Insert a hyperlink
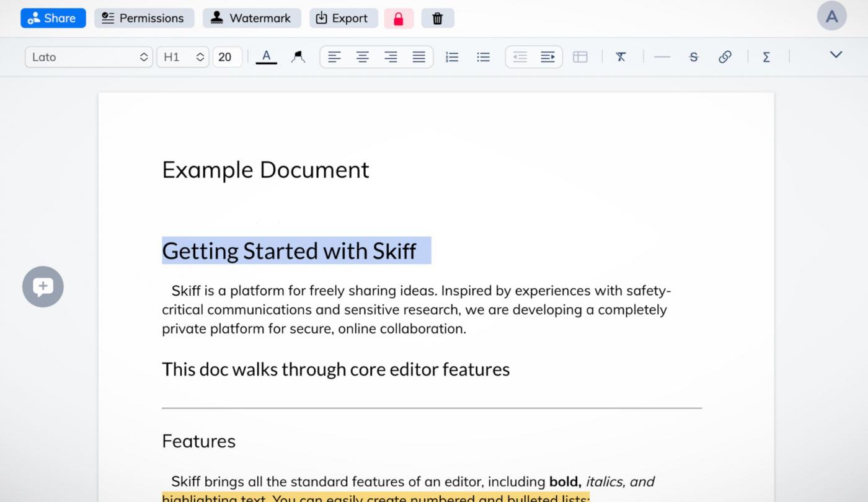868x502 pixels. (725, 57)
